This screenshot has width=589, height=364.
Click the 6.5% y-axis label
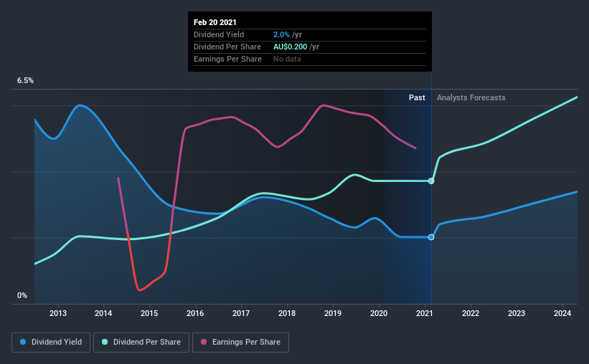click(25, 81)
